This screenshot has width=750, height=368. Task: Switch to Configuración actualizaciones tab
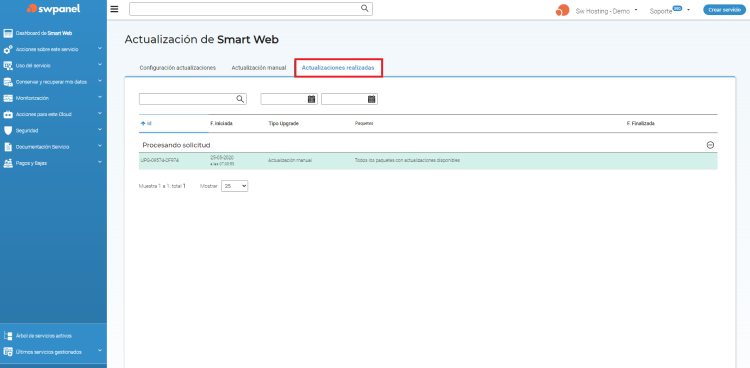click(x=177, y=68)
